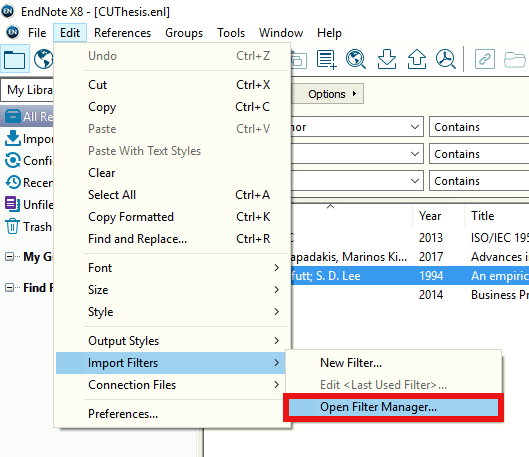Click Open Filter Manager entry
Image resolution: width=529 pixels, height=457 pixels.
pyautogui.click(x=393, y=407)
